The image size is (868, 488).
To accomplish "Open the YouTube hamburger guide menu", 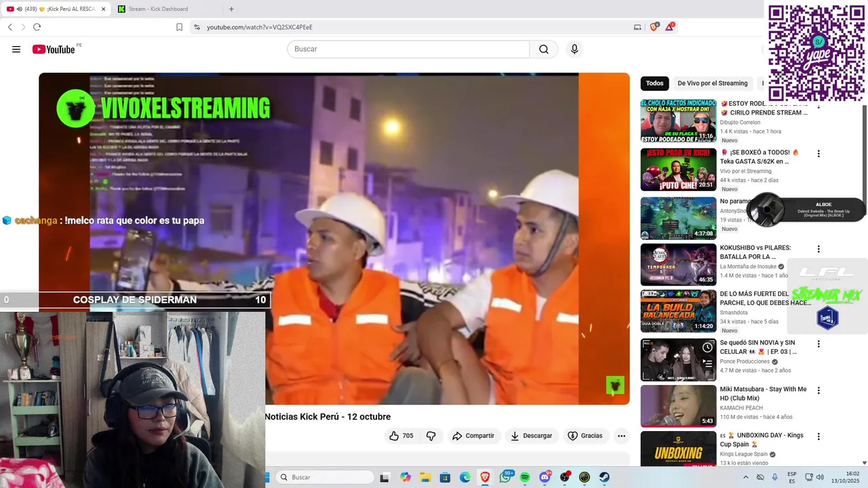I will 16,49.
